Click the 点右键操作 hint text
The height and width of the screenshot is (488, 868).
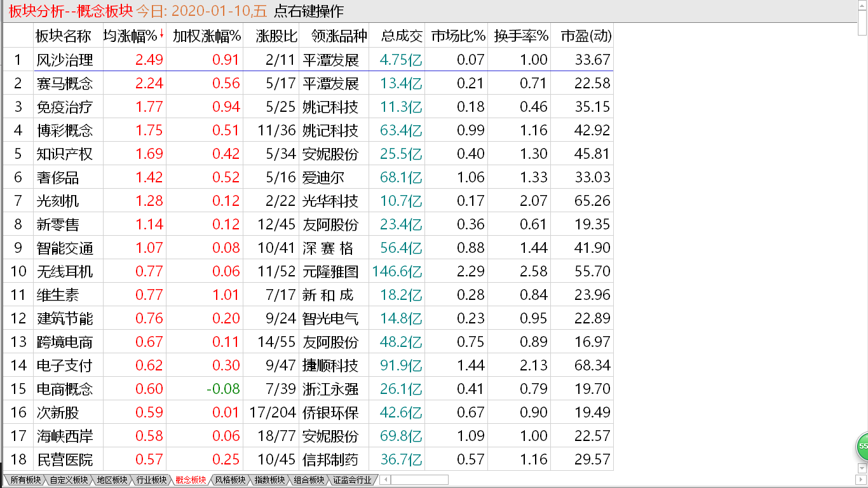pos(309,11)
